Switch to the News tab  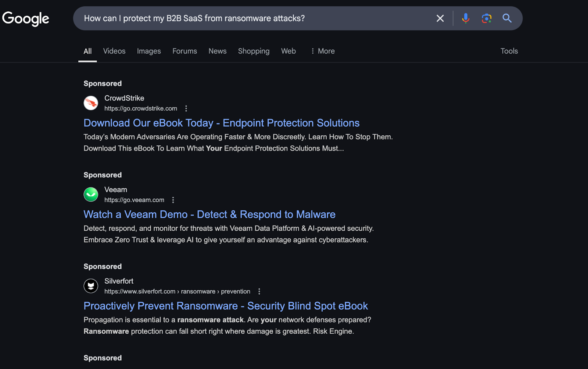pyautogui.click(x=217, y=51)
